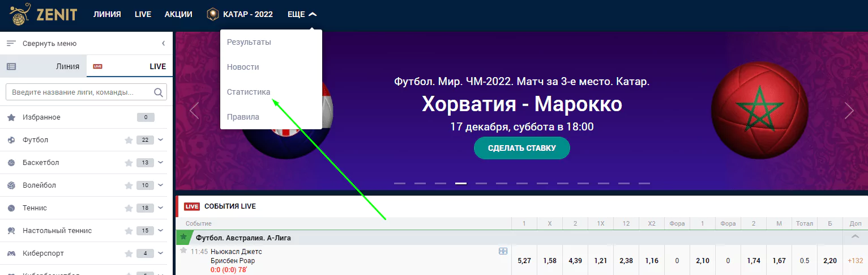Click the search magnifier icon
The image size is (868, 275).
coord(159,92)
